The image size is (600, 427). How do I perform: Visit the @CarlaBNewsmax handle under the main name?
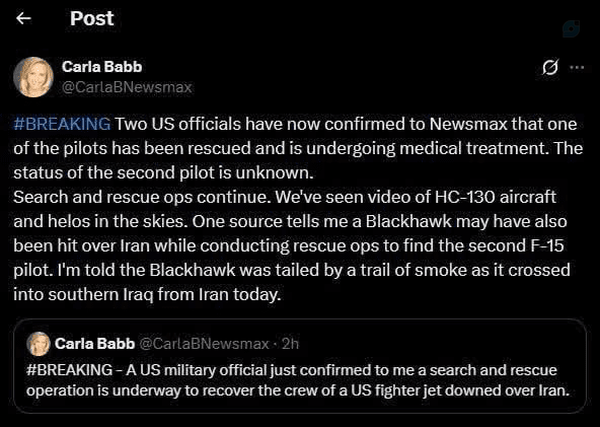pos(127,87)
